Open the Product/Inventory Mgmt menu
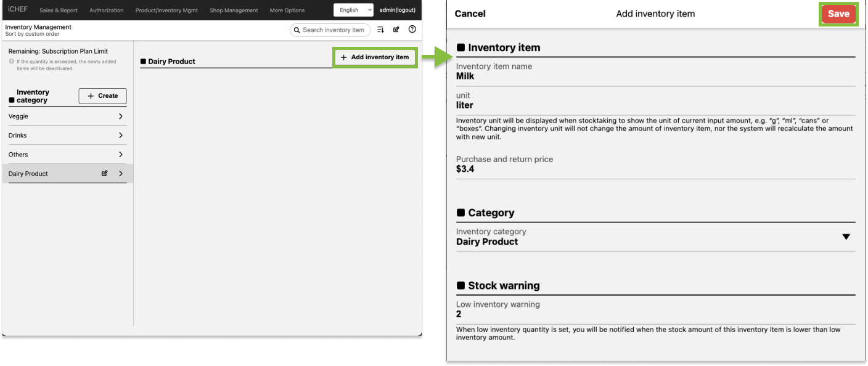The width and height of the screenshot is (868, 366). 166,10
